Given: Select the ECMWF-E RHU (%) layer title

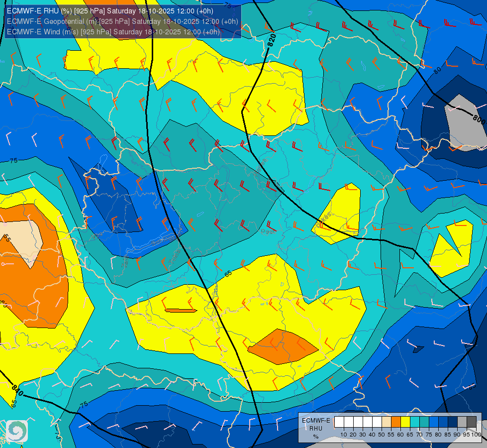Looking at the screenshot, I should [110, 11].
